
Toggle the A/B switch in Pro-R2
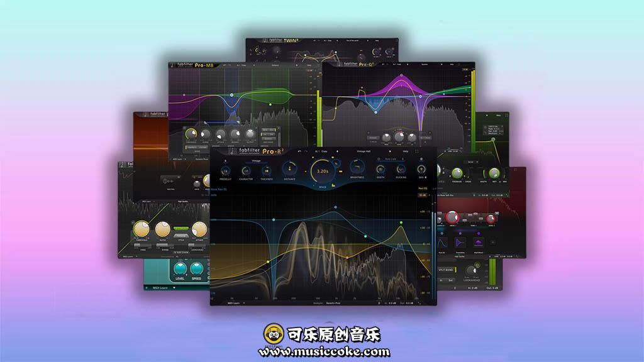pos(317,151)
